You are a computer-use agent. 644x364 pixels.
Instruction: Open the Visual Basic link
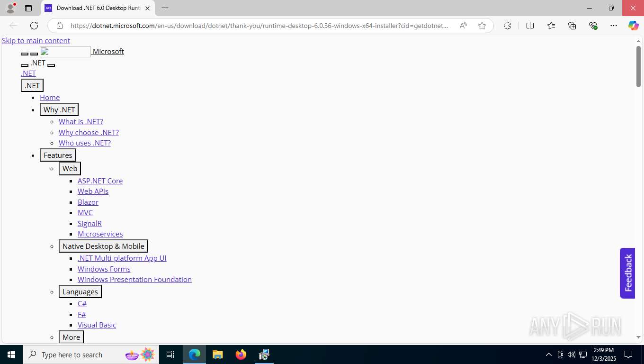[x=97, y=325]
